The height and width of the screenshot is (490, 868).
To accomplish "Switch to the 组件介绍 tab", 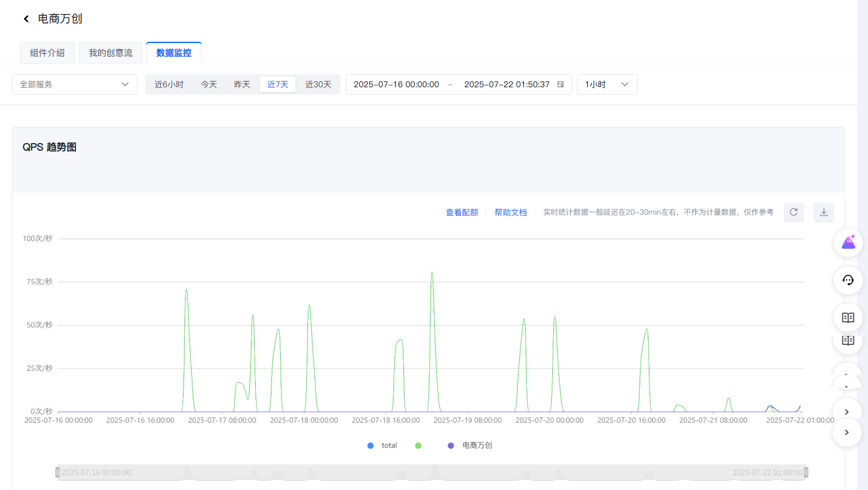I will (48, 53).
